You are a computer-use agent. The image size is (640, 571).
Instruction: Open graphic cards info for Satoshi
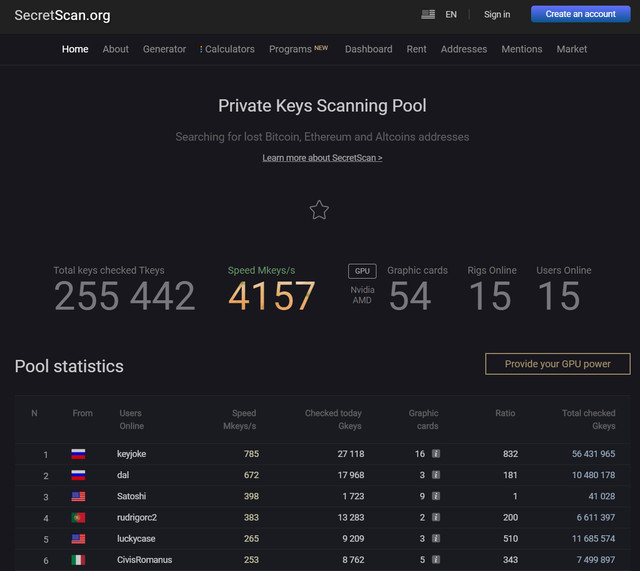click(x=436, y=496)
